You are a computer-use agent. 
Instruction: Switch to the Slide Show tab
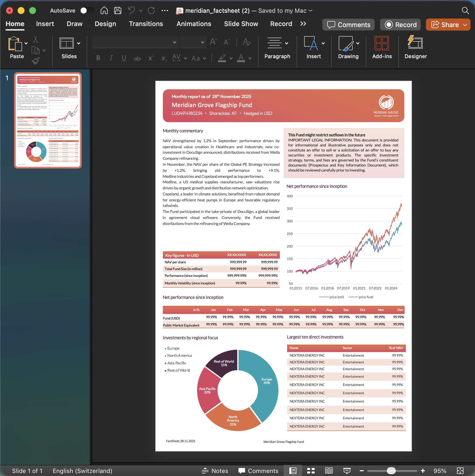point(241,24)
